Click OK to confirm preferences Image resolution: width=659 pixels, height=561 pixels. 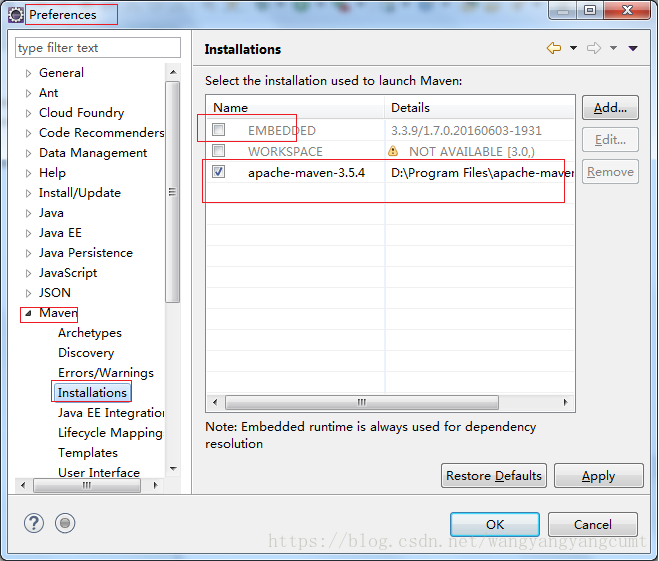(495, 524)
